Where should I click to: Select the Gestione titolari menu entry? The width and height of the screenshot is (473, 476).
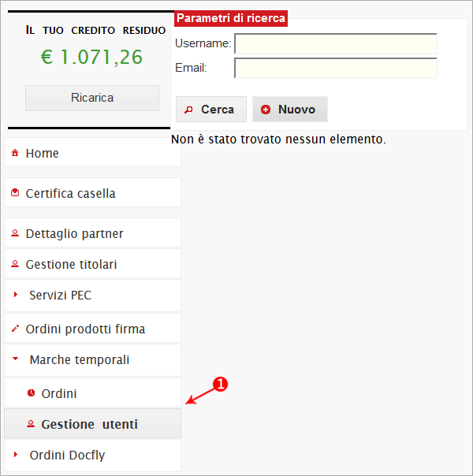pyautogui.click(x=92, y=263)
